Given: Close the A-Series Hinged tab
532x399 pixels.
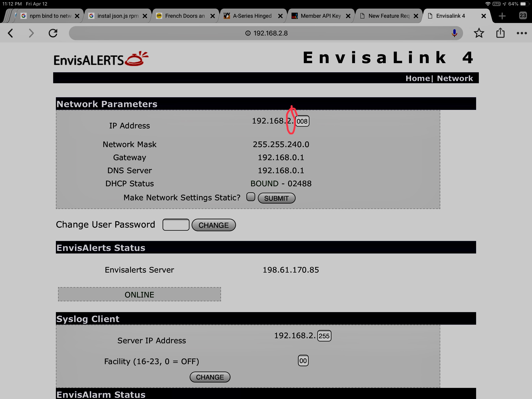Looking at the screenshot, I should tap(280, 16).
